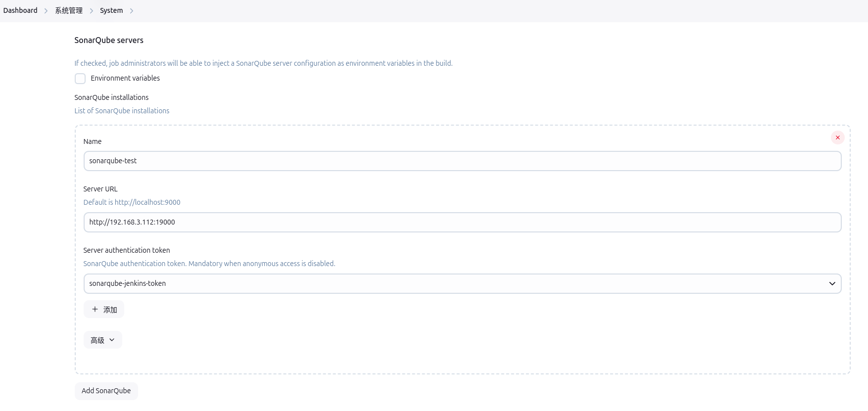The width and height of the screenshot is (868, 411).
Task: Open the Dashboard breadcrumb
Action: (x=20, y=10)
